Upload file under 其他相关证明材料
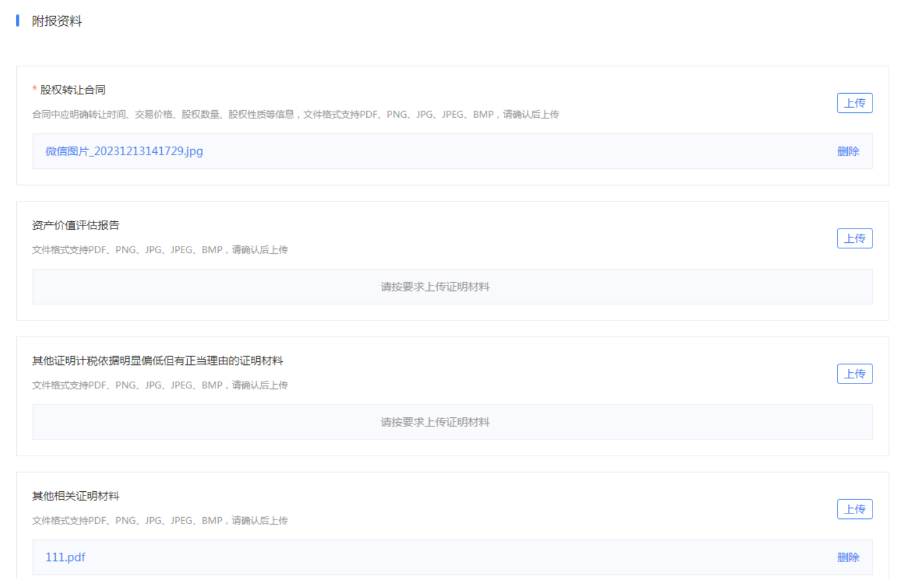This screenshot has width=902, height=588. [x=854, y=509]
